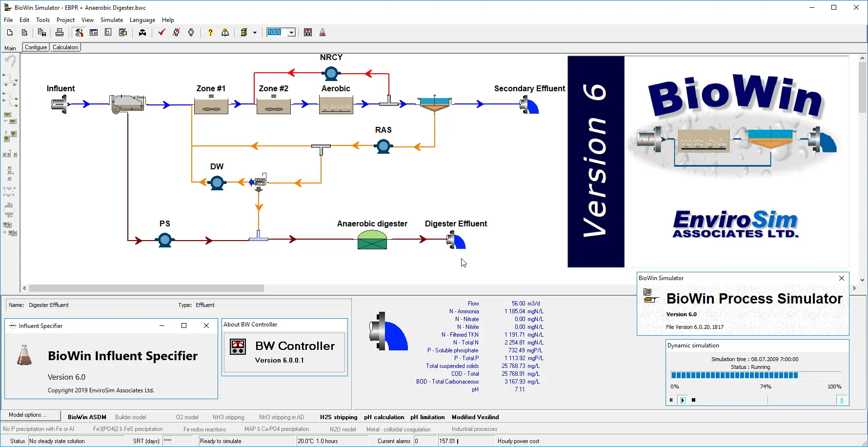Open the Help menu
The height and width of the screenshot is (447, 868).
coord(168,20)
